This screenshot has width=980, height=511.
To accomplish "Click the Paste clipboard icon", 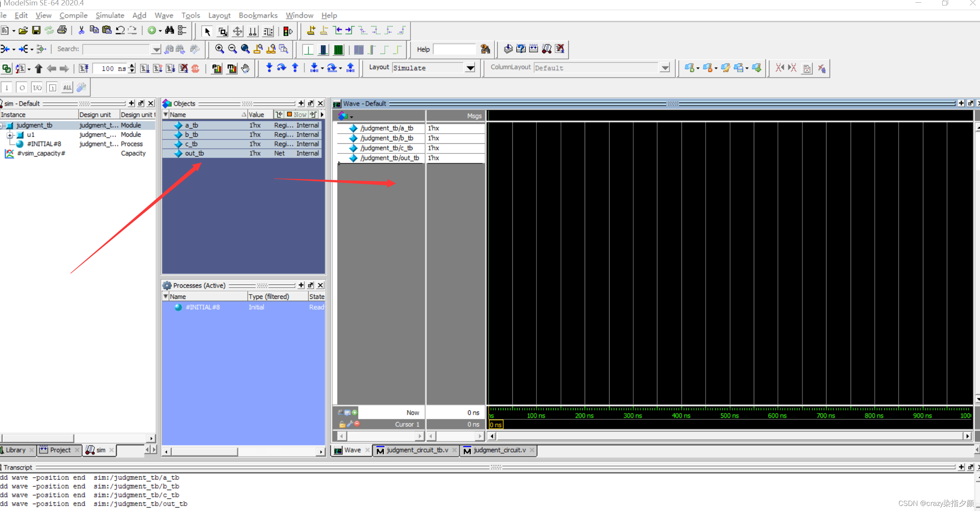I will tap(107, 30).
